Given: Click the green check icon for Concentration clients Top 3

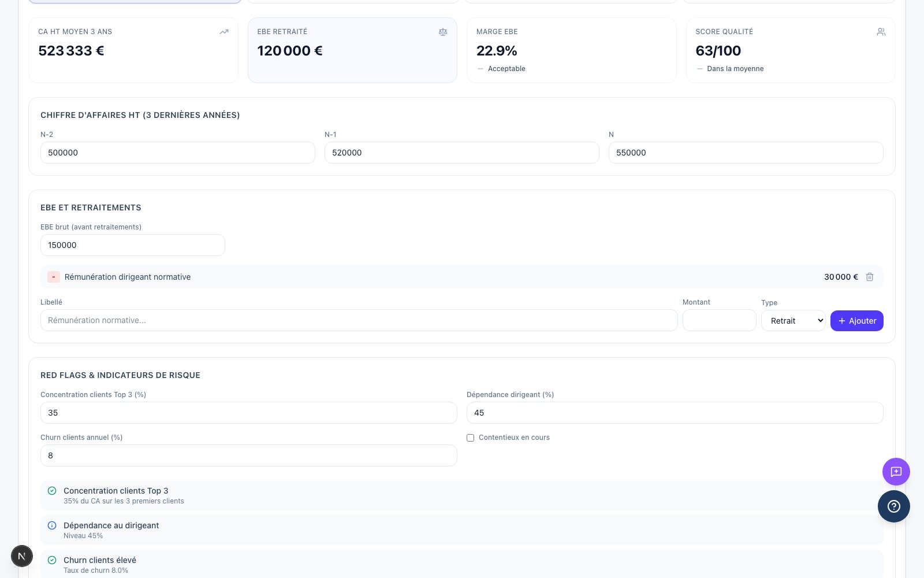Looking at the screenshot, I should 52,491.
